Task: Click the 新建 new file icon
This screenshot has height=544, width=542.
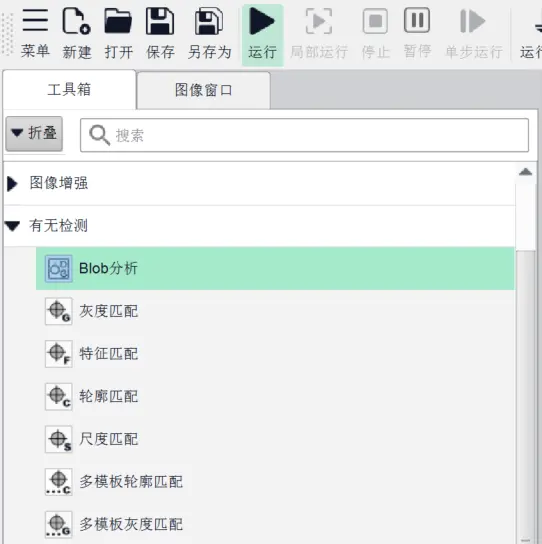Action: pyautogui.click(x=77, y=21)
